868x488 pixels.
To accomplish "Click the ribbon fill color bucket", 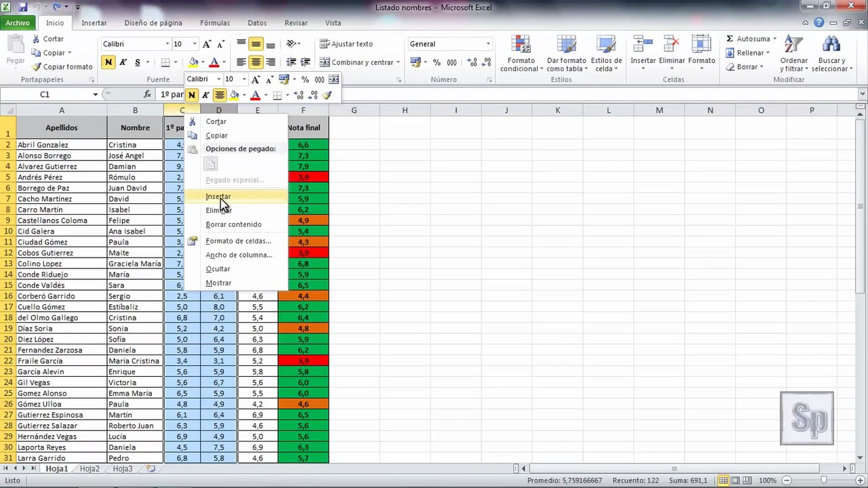I will 193,62.
